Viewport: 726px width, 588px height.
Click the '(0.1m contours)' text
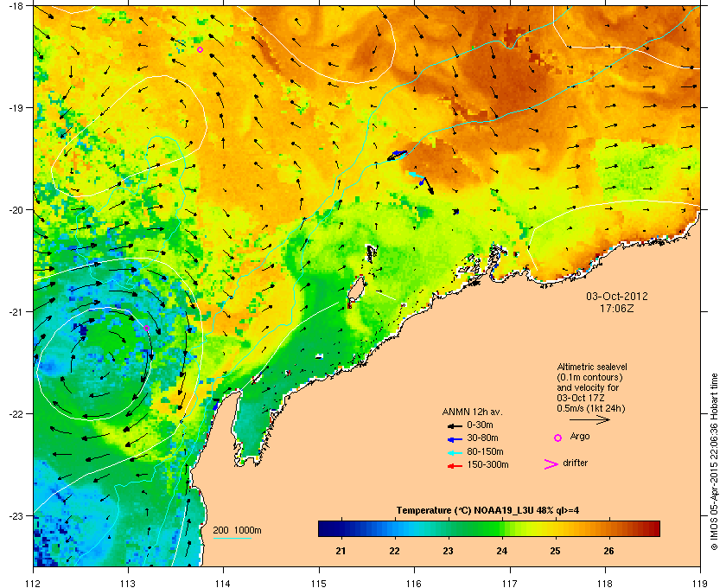589,377
